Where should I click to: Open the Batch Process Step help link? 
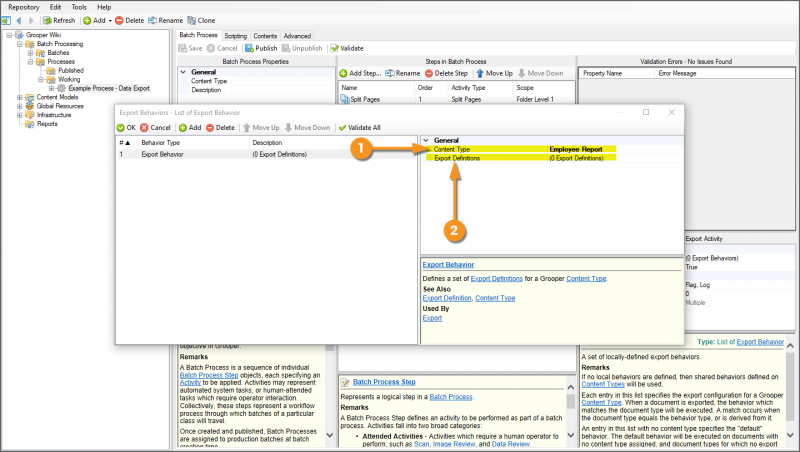click(x=384, y=382)
